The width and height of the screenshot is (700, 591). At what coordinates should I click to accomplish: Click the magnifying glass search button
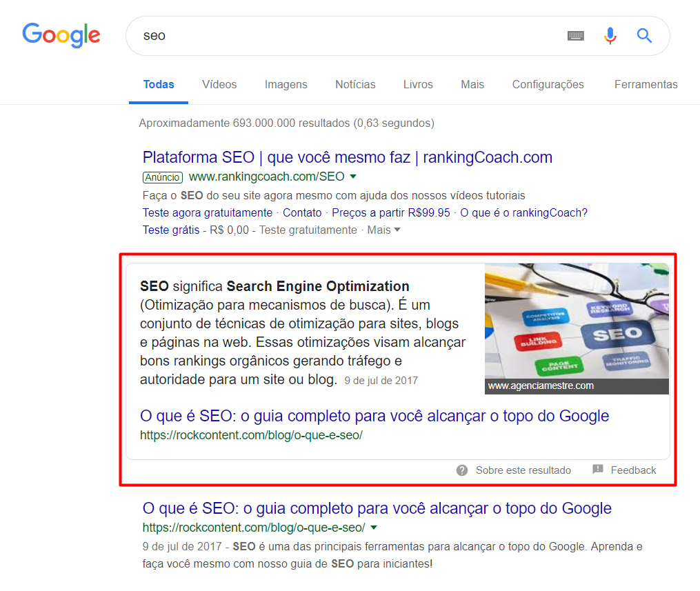(x=644, y=35)
